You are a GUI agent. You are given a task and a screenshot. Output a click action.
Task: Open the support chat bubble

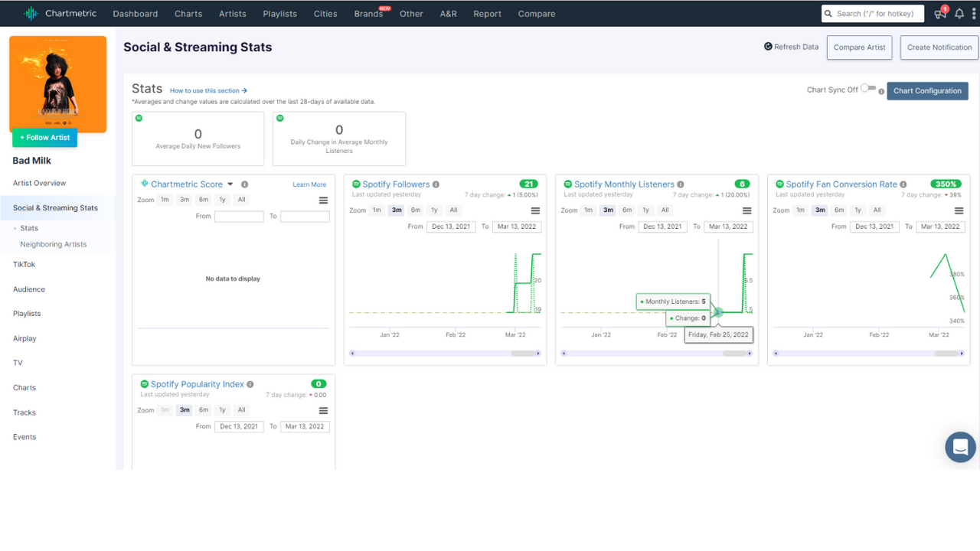click(960, 447)
